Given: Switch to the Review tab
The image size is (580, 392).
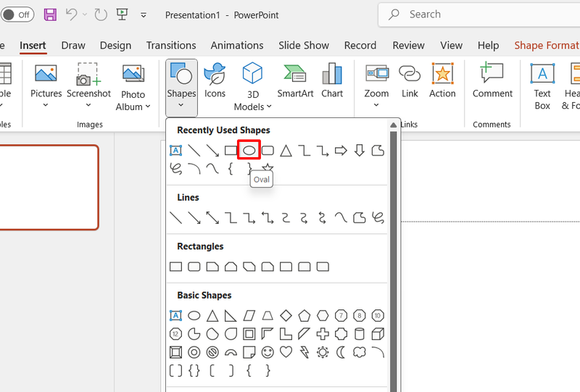Looking at the screenshot, I should [x=408, y=46].
